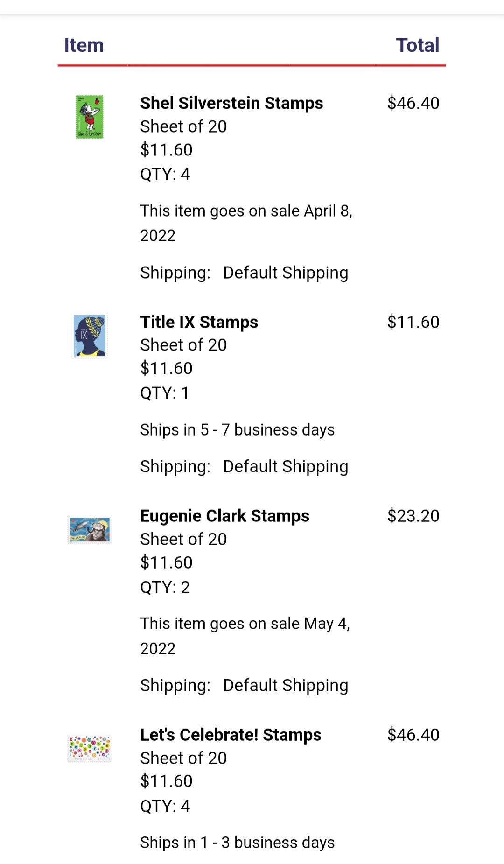This screenshot has width=504, height=864.
Task: Tap the Title IX line total price
Action: point(413,322)
